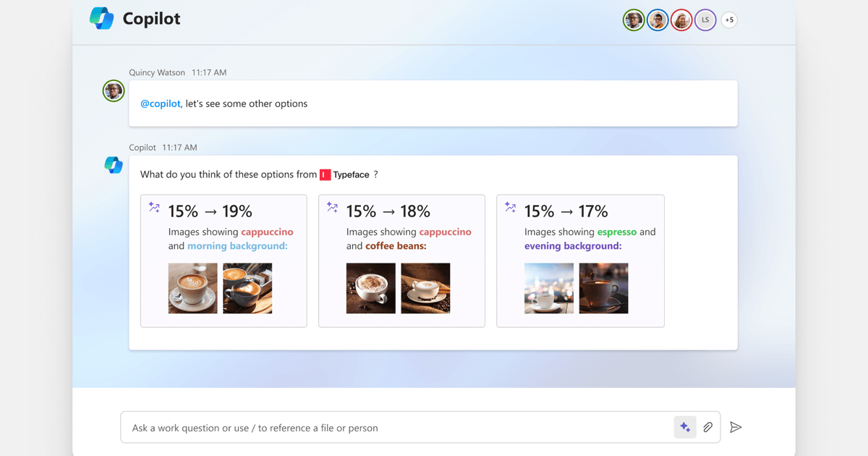This screenshot has height=456, width=868.
Task: Click the sparkle icon on the 18% card
Action: (x=332, y=207)
